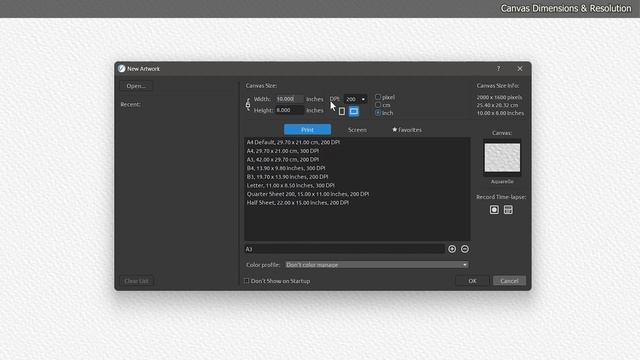Open the DPI dropdown
Viewport: 640px width, 360px height.
(356, 99)
